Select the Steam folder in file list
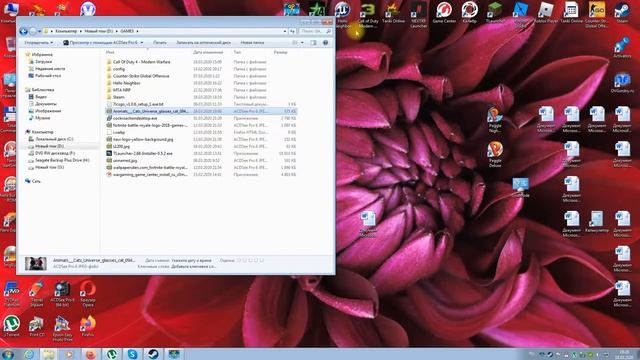The height and width of the screenshot is (360, 640). coord(118,97)
